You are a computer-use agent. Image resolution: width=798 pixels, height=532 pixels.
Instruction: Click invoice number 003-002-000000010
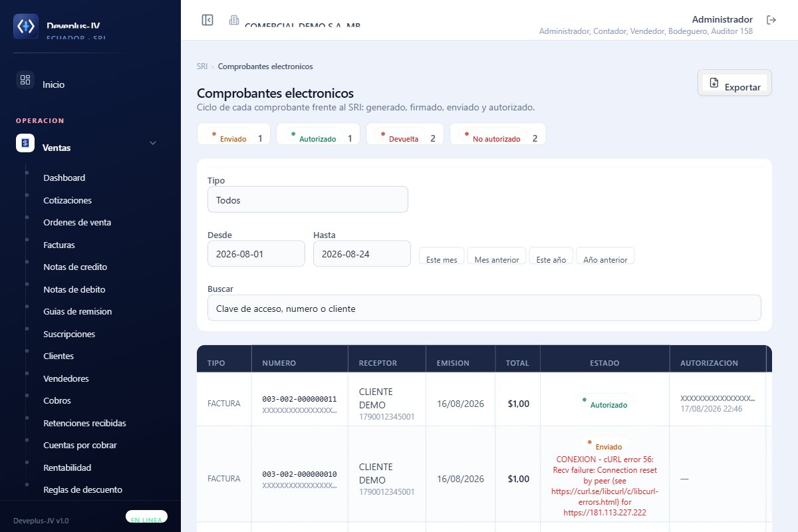pos(299,474)
